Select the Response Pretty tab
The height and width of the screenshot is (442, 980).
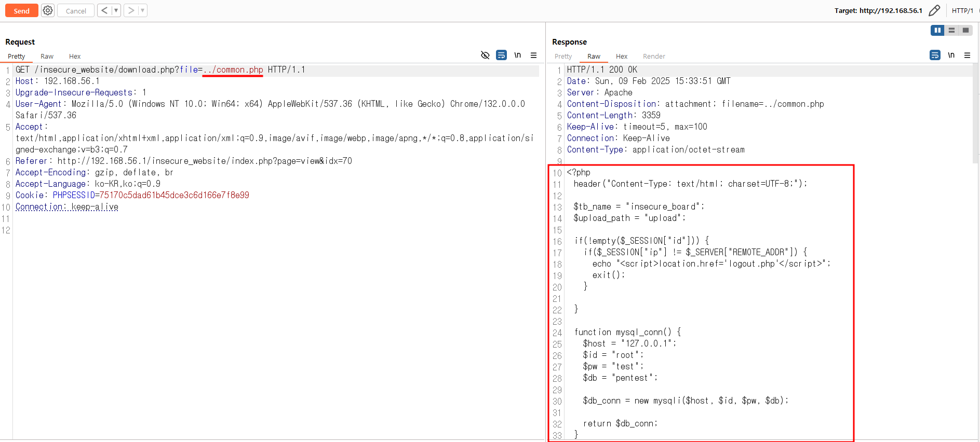tap(563, 56)
